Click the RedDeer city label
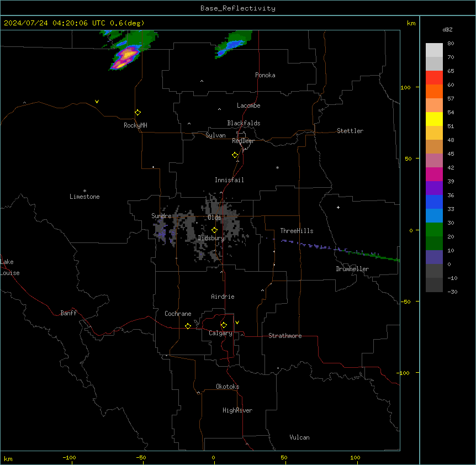Screen dimensions: 476x465 [x=243, y=141]
